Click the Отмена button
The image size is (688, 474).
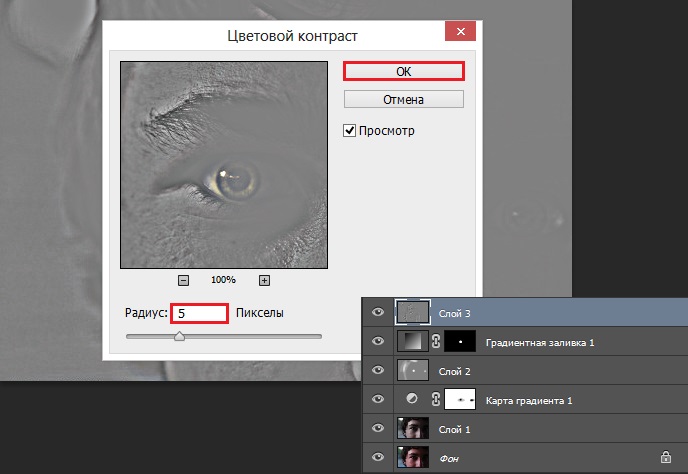point(403,100)
